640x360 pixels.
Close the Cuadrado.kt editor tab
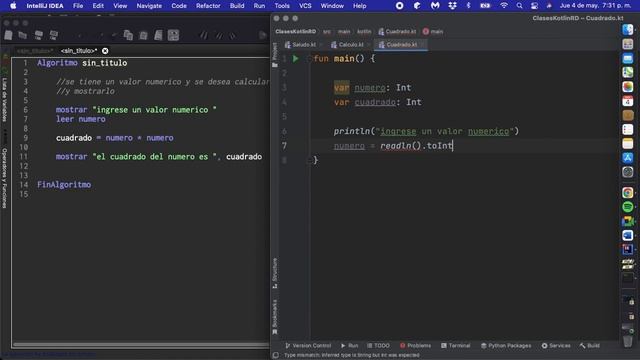pos(422,44)
